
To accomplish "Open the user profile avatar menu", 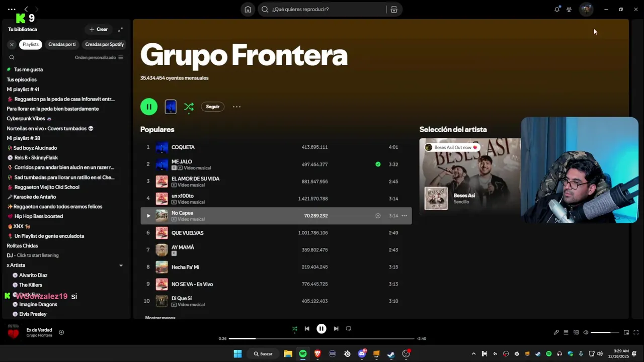I will [586, 9].
